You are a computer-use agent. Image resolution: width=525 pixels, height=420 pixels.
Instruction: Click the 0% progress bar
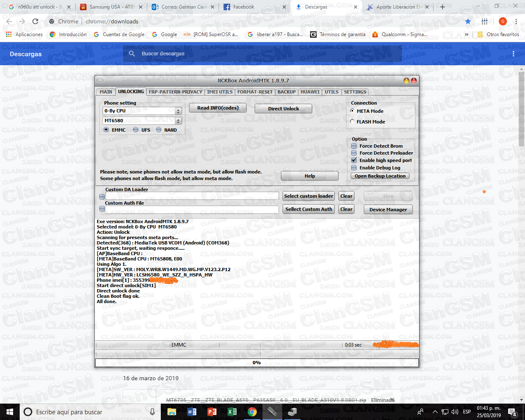coord(257,363)
